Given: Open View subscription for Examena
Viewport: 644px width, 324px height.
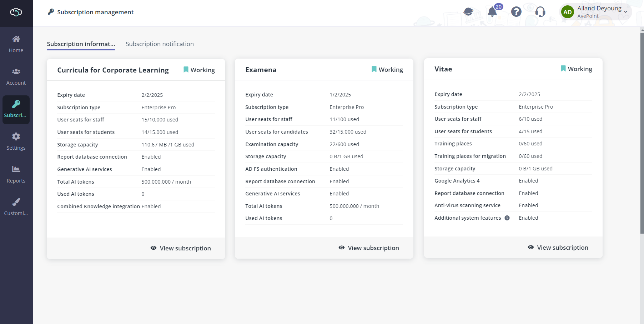Looking at the screenshot, I should tap(369, 248).
